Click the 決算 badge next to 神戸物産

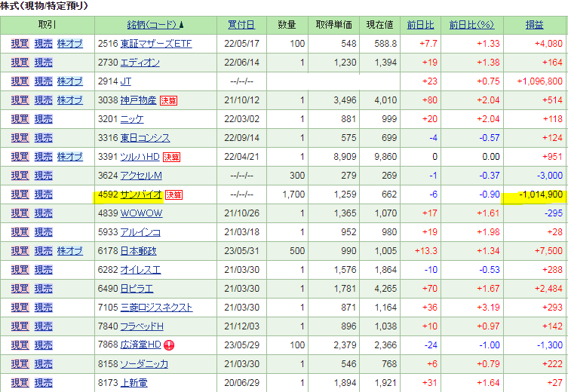click(168, 100)
